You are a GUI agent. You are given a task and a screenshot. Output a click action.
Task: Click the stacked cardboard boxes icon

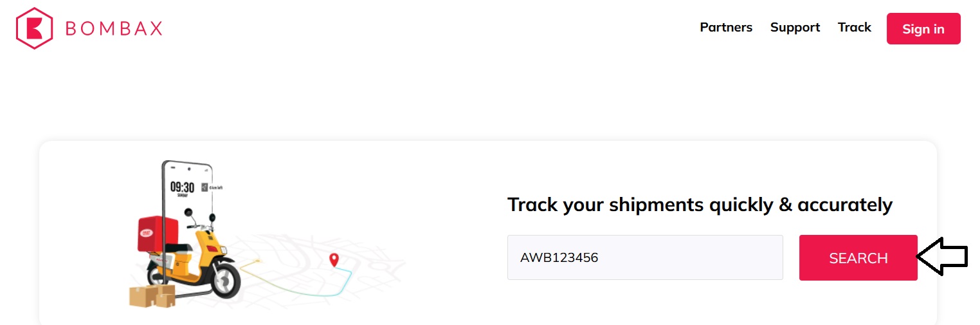(152, 295)
